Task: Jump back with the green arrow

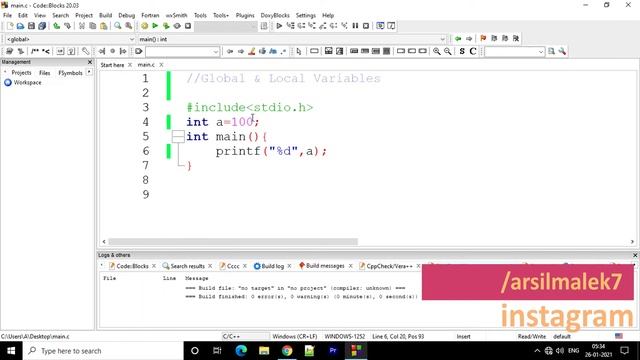Action: tap(458, 39)
